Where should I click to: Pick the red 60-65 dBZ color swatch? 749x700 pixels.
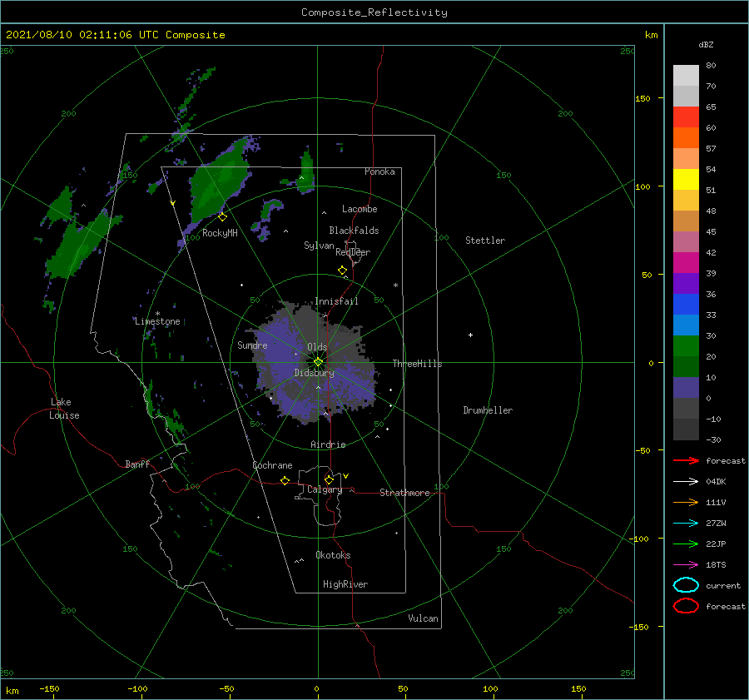click(x=686, y=117)
